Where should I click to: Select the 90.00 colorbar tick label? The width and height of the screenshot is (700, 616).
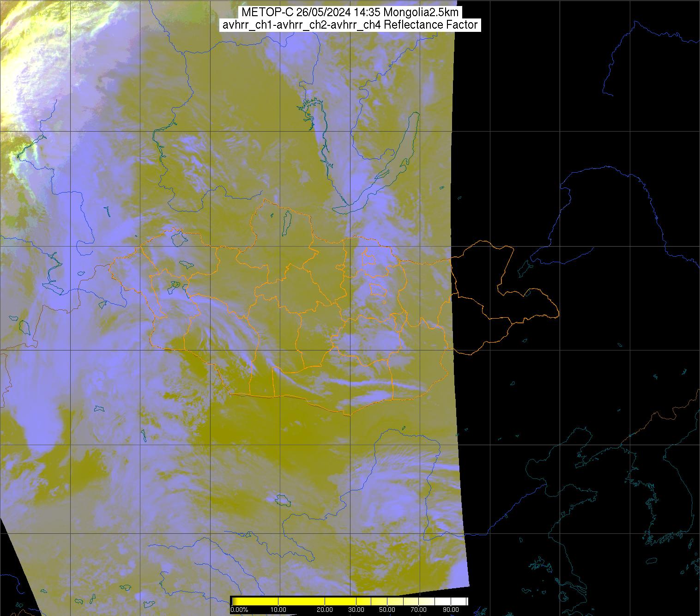tap(451, 610)
